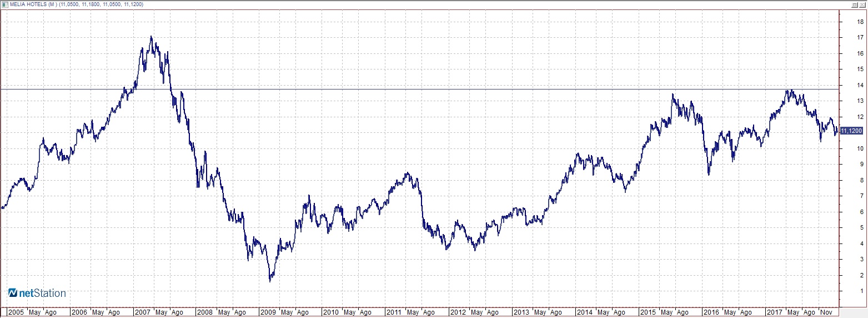Close the MELIA HOTELS chart window
This screenshot has width=868, height=318.
861,4
